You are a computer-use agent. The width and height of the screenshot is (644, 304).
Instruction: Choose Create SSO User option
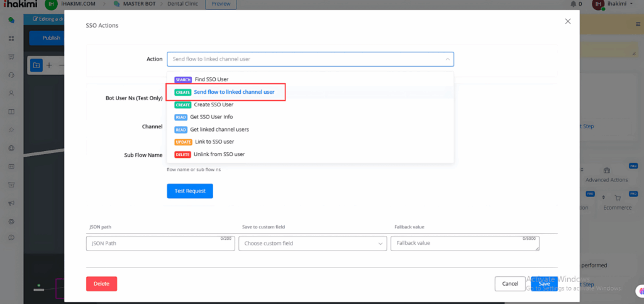coord(213,104)
